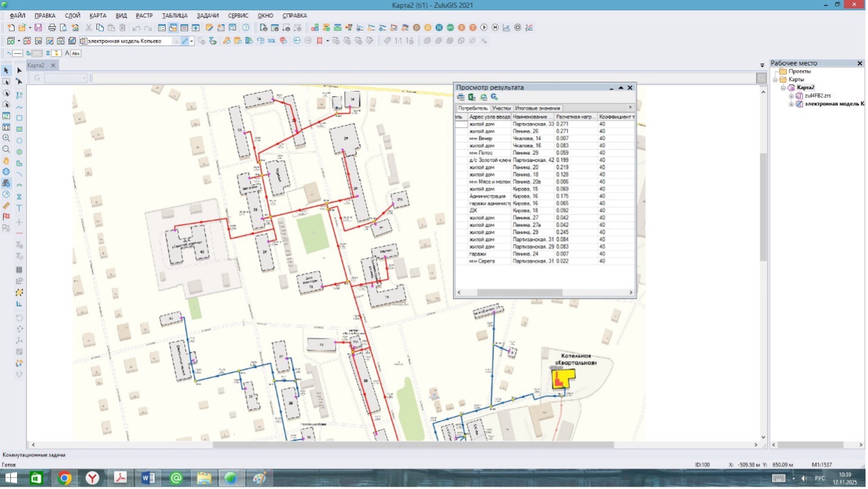The image size is (868, 489).
Task: Click the Print icon in toolbar
Action: [52, 28]
